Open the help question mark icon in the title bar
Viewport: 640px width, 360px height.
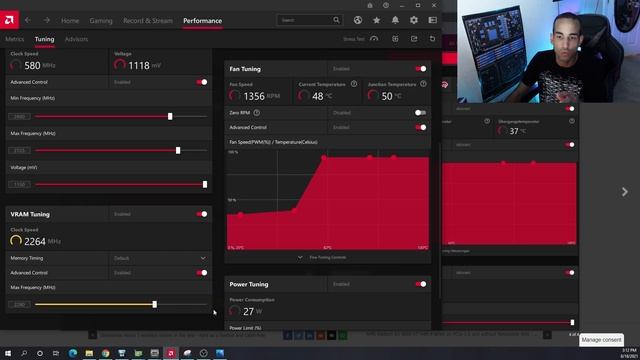pyautogui.click(x=386, y=5)
